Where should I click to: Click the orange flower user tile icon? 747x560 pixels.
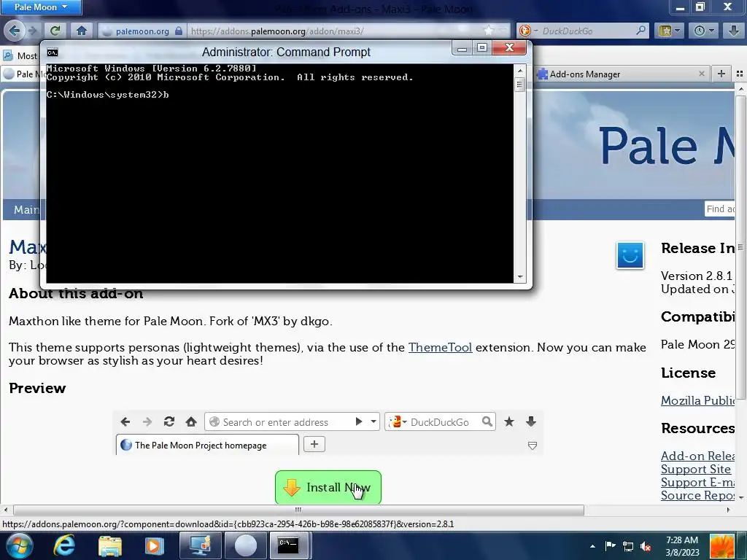(722, 546)
